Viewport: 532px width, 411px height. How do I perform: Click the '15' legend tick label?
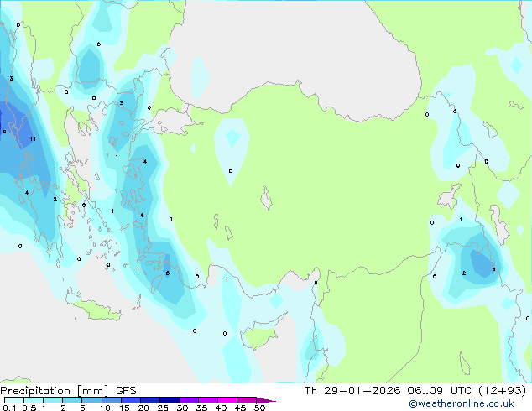point(124,408)
